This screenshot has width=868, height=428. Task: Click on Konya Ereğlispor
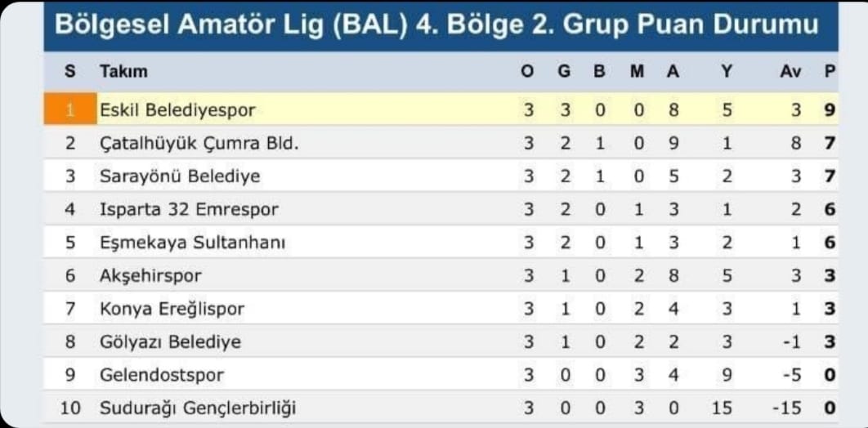click(x=172, y=309)
